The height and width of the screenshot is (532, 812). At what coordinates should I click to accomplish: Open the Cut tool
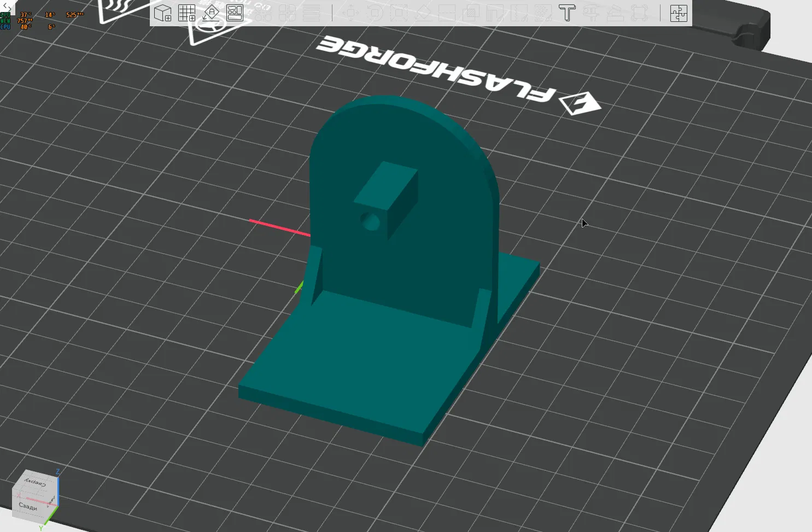click(447, 13)
